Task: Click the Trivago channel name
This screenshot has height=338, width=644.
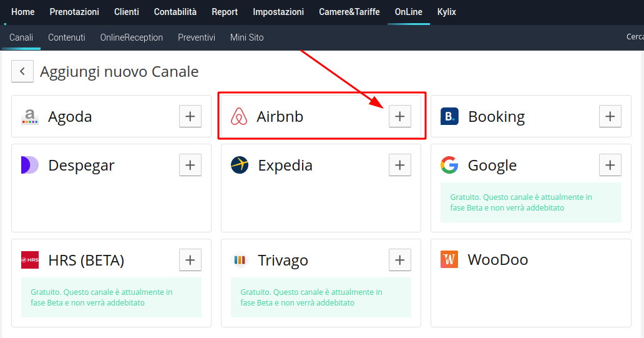Action: 283,261
